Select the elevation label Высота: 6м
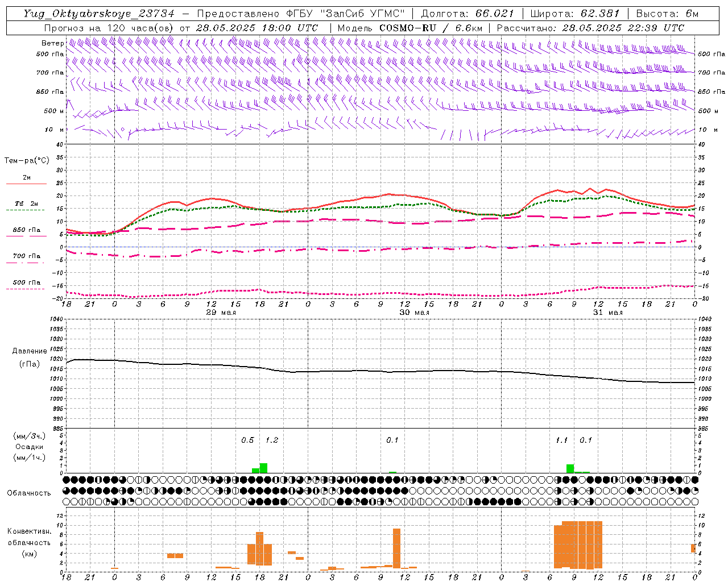 coord(667,14)
